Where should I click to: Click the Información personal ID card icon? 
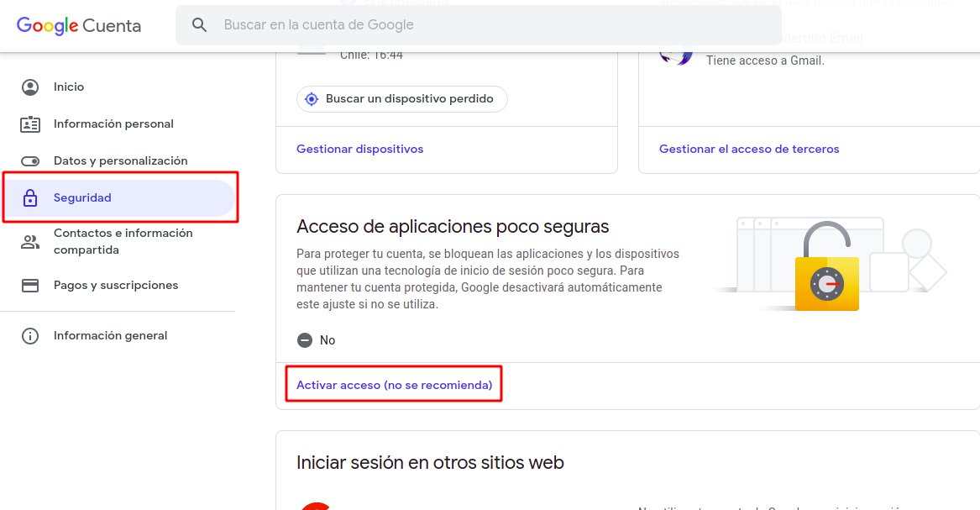[x=30, y=124]
